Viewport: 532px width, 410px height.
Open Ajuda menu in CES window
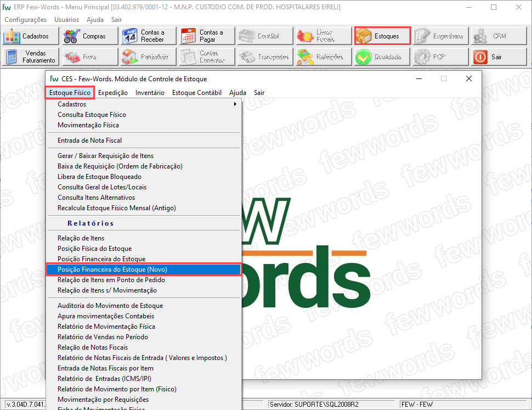(x=237, y=93)
